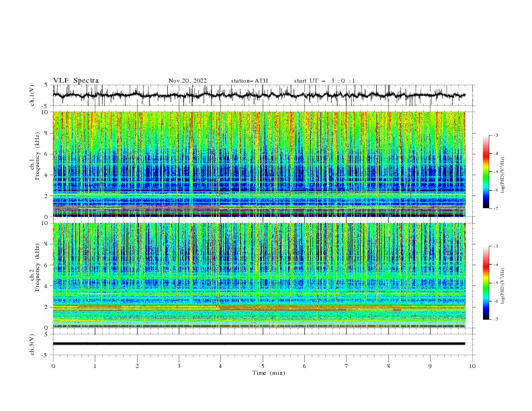Click time axis tick label "0"
The image size is (532, 411).
pyautogui.click(x=53, y=366)
